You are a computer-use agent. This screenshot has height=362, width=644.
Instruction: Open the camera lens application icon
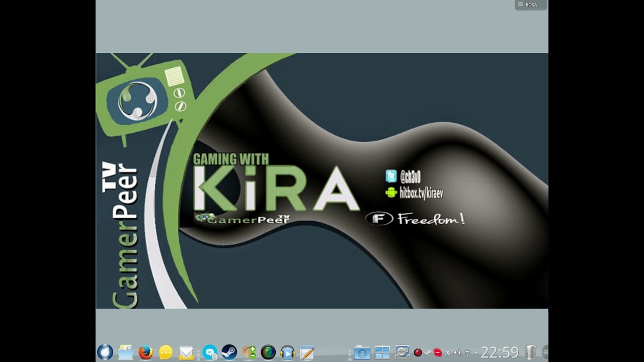pos(268,352)
